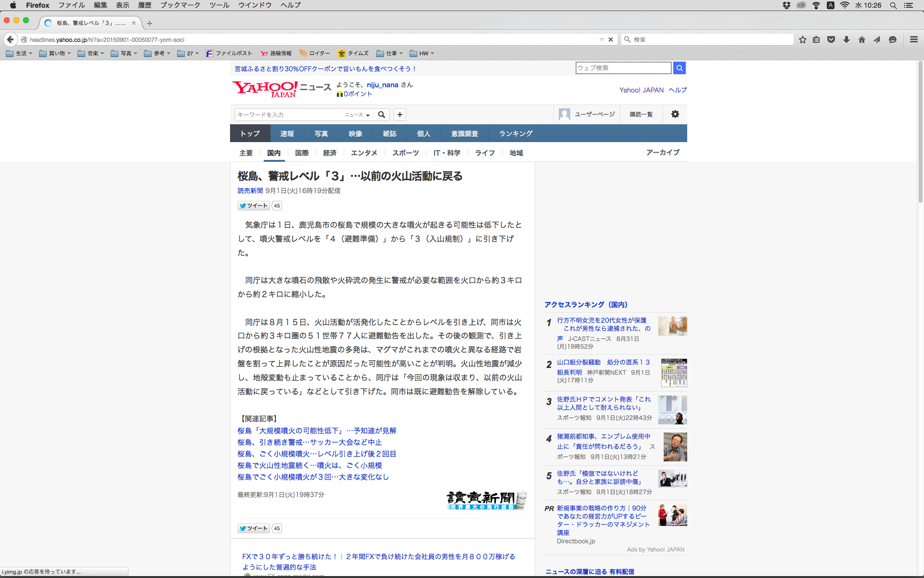Select the 経済 category tab
The height and width of the screenshot is (578, 924).
(x=330, y=153)
